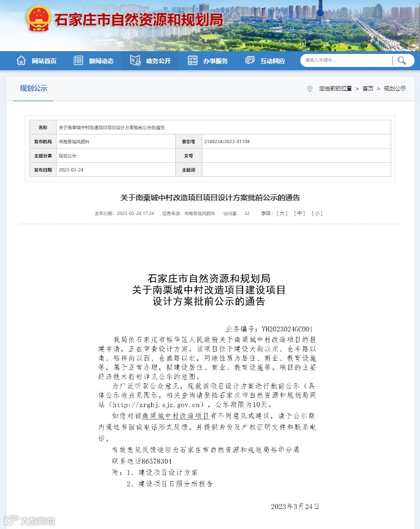Viewport: 420px width, 529px height.
Task: Click the attachment line 建设项目日照分析报告
Action: [175, 484]
